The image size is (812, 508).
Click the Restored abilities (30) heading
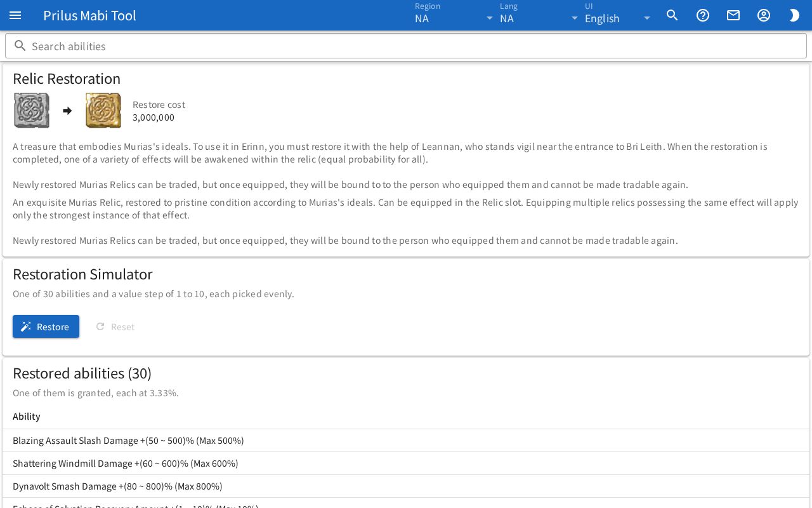click(82, 373)
